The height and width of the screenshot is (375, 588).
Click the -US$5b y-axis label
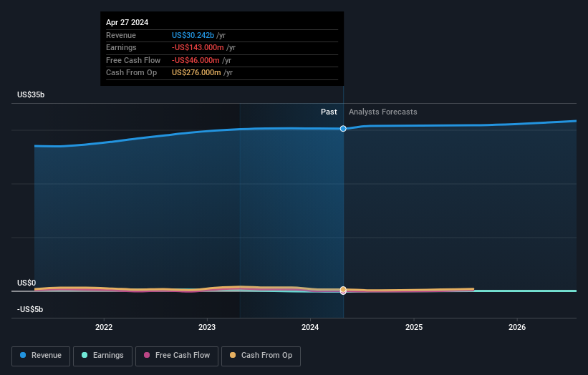pos(30,309)
